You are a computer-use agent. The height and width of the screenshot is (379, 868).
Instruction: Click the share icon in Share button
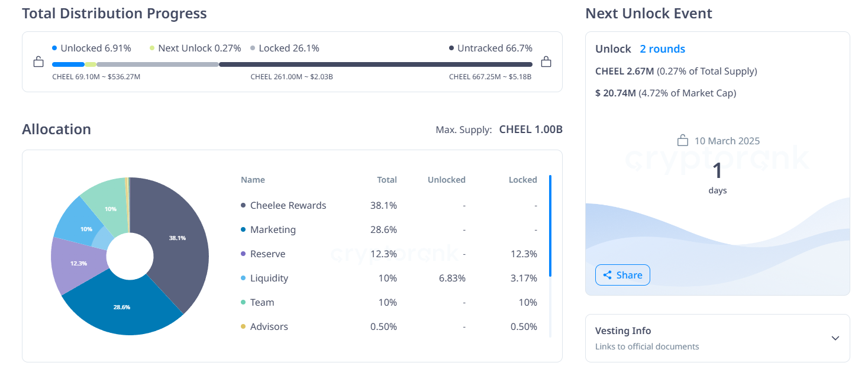coord(607,275)
